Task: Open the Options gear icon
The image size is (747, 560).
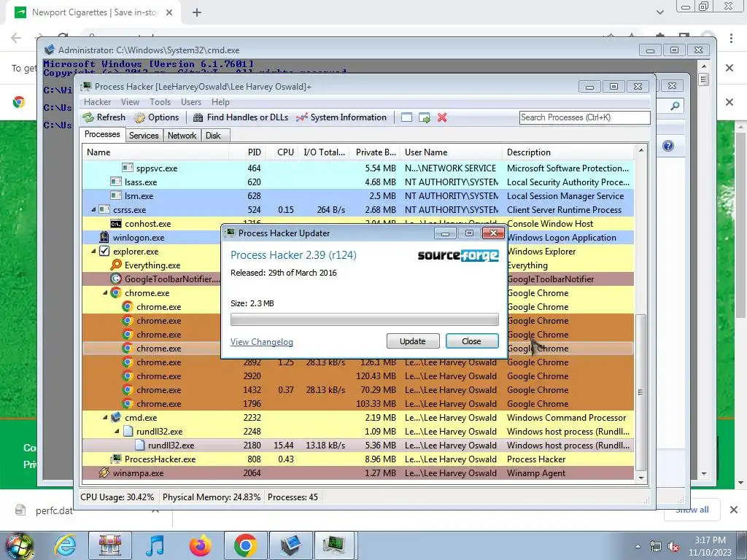Action: tap(139, 117)
